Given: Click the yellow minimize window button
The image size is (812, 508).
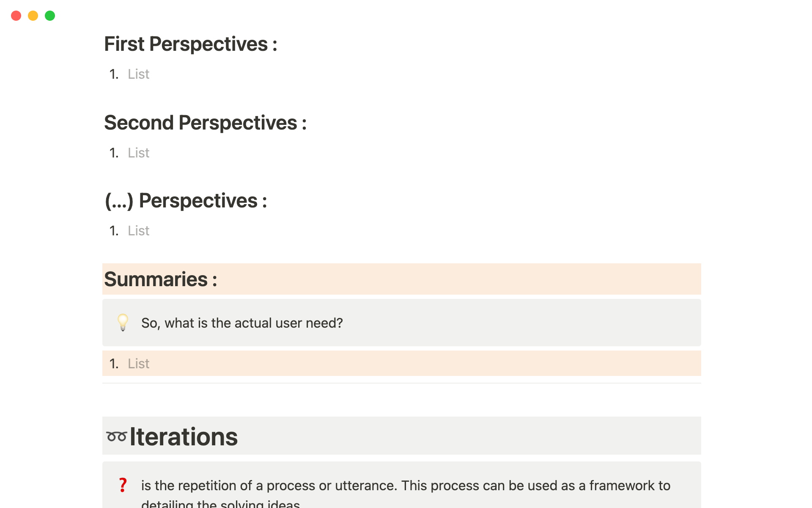Looking at the screenshot, I should (33, 16).
